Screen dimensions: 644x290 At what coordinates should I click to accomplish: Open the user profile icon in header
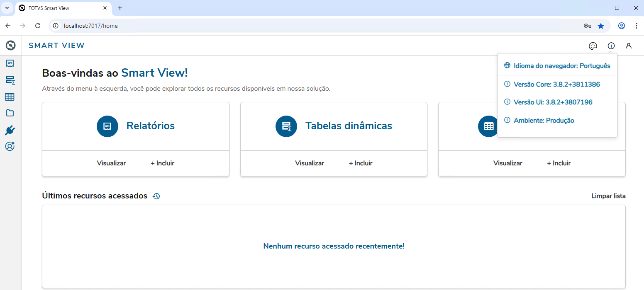coord(629,46)
